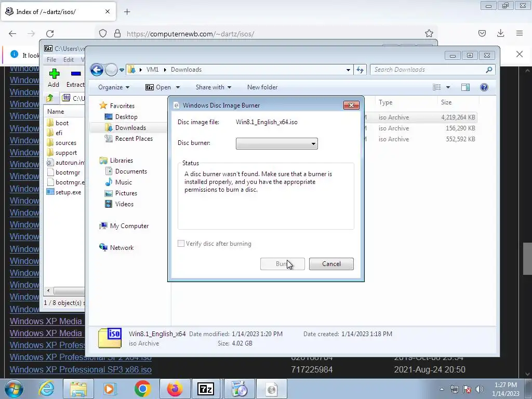Select Desktop in Favorites

pos(121,117)
